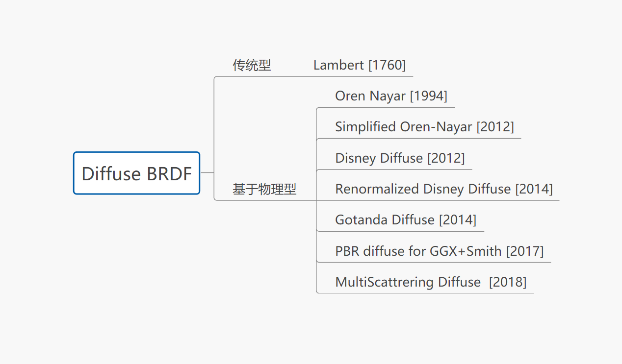The height and width of the screenshot is (364, 622).
Task: Click the Oren Nayar [1994] node
Action: tap(391, 96)
